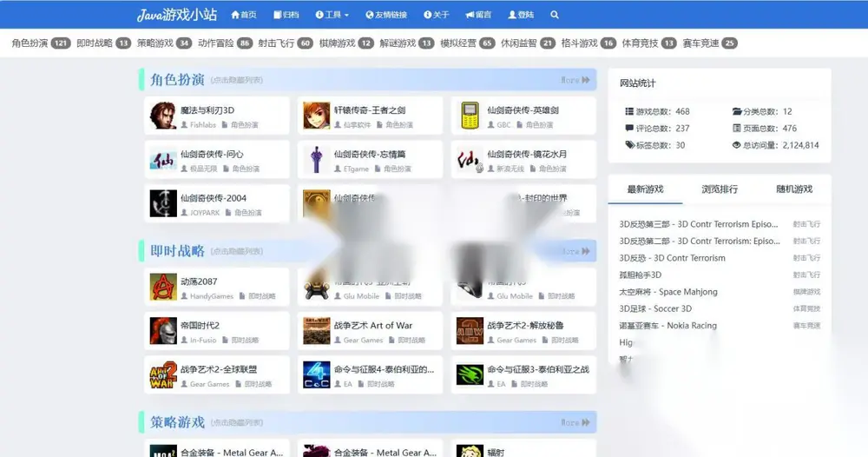
Task: Click 体育竞技 tag beside Soccer 3D
Action: (806, 308)
